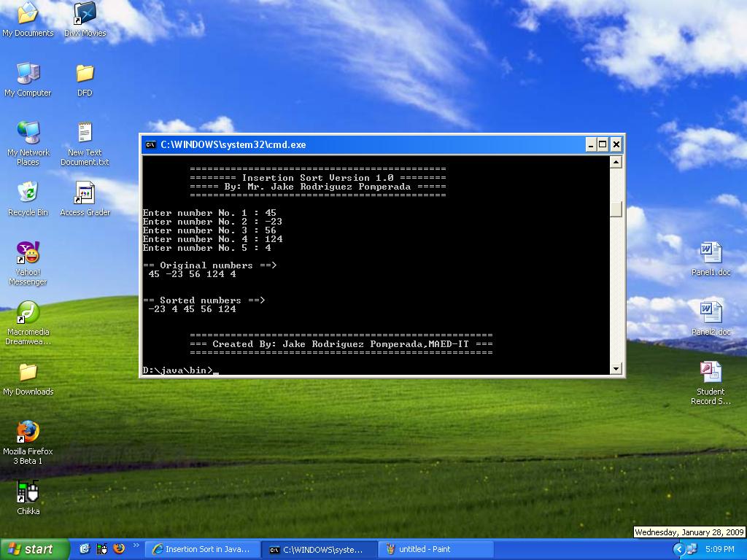Click the cmd window scroll down arrow
747x560 pixels.
(x=616, y=368)
